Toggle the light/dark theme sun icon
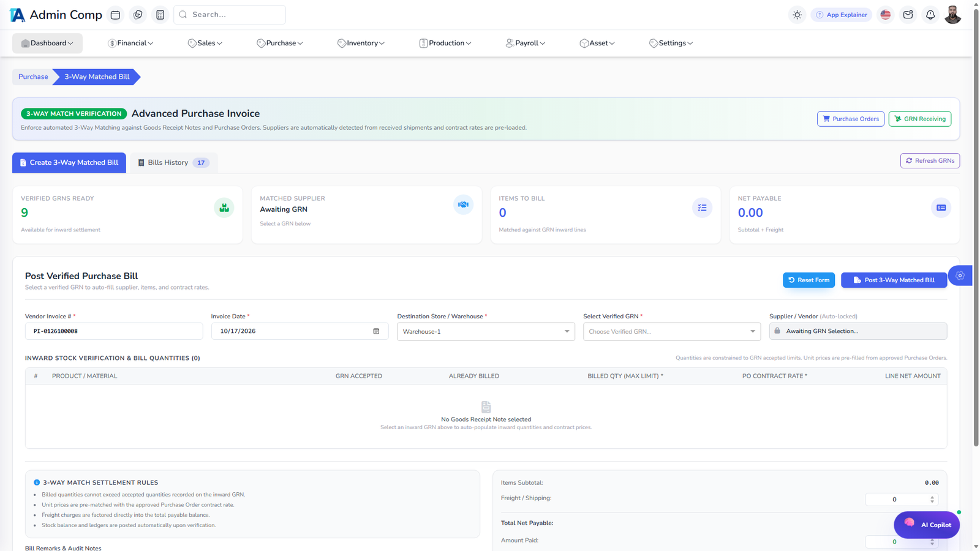The image size is (980, 551). click(x=797, y=15)
